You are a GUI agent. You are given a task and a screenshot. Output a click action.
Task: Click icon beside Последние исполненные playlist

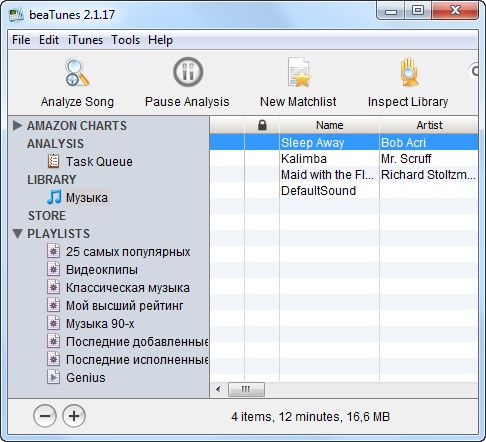coord(53,359)
